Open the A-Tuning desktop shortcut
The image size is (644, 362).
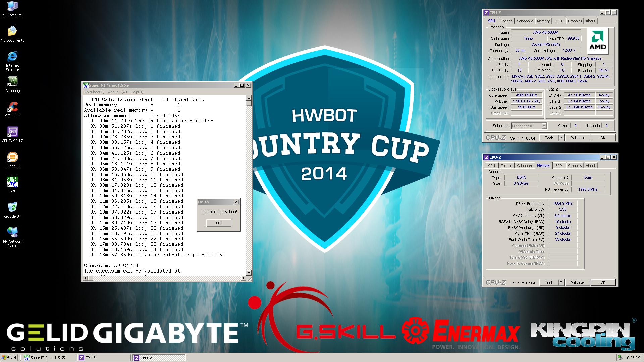click(12, 84)
